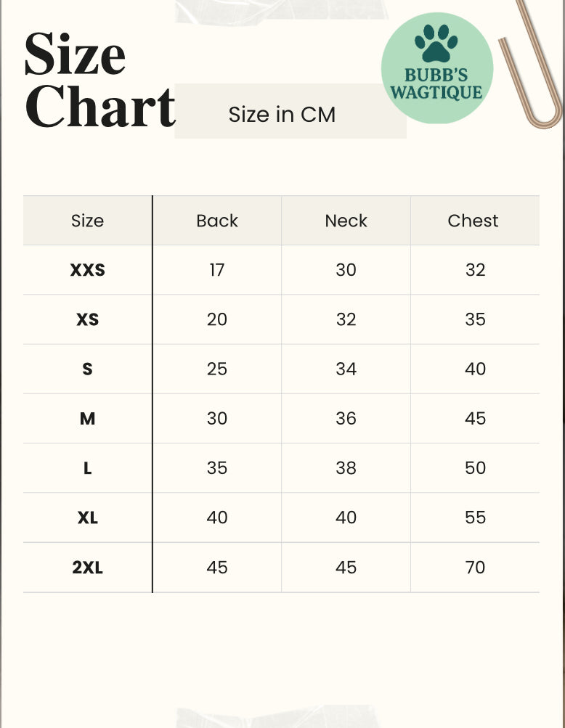
Task: Click the M neck value 36
Action: point(346,419)
